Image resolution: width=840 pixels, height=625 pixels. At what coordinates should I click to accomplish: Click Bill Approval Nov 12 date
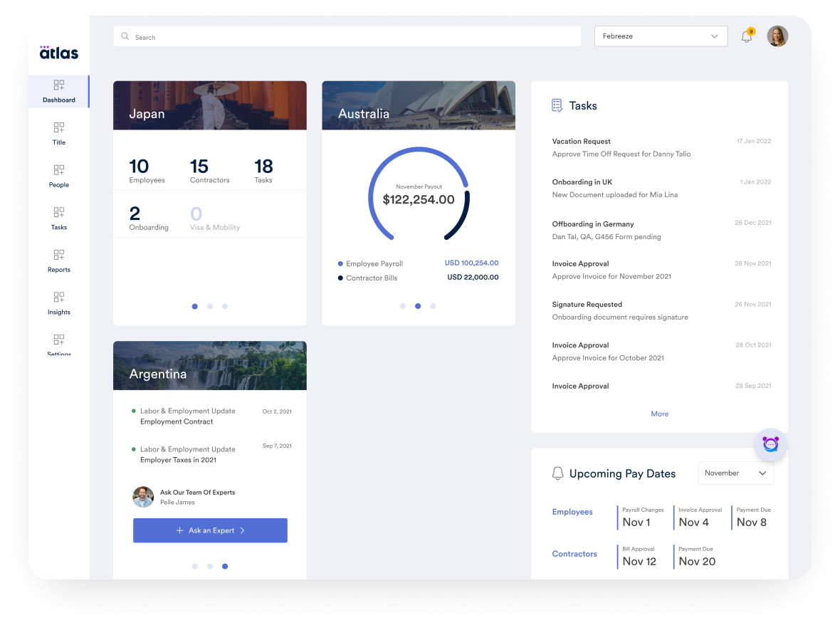639,557
